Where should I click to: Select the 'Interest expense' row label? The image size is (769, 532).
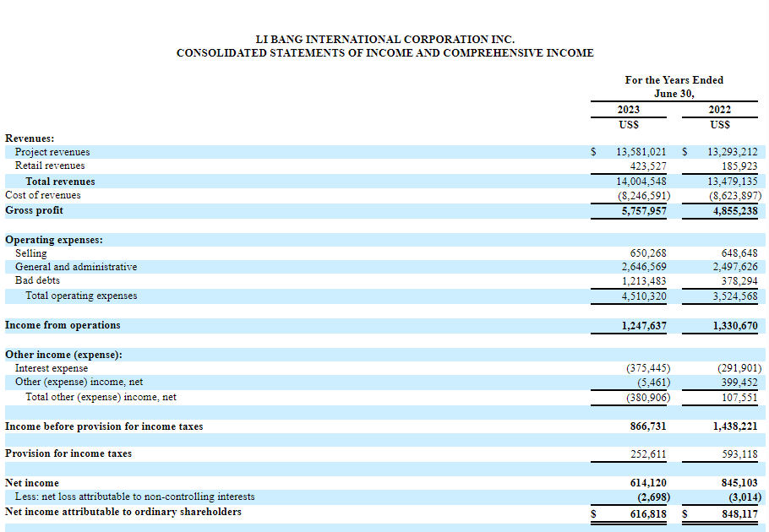pyautogui.click(x=52, y=368)
